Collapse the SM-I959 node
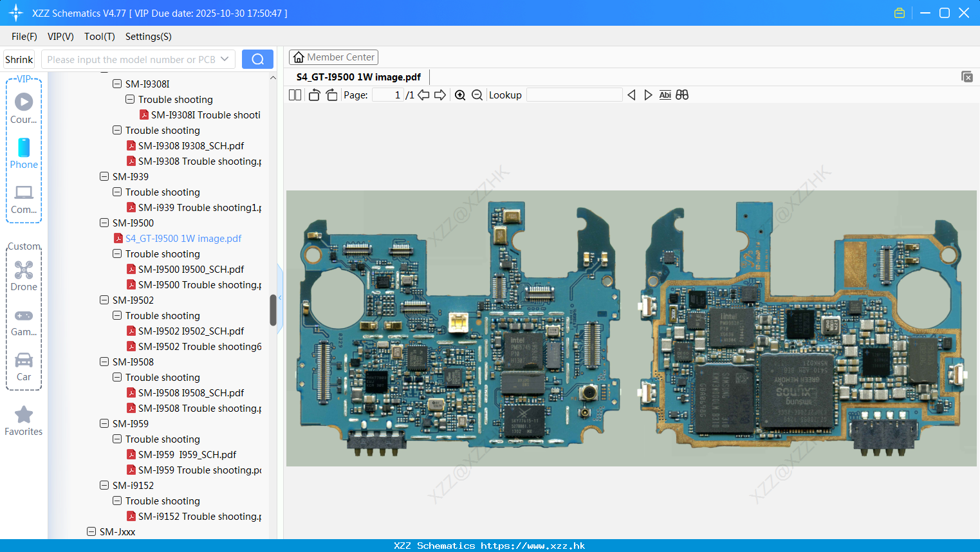The image size is (980, 552). (x=104, y=423)
